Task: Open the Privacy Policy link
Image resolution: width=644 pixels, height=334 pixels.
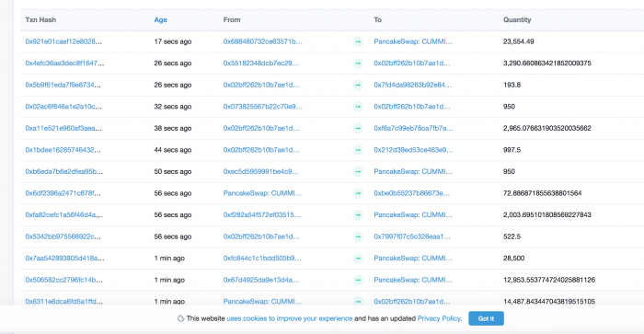Action: pyautogui.click(x=439, y=318)
